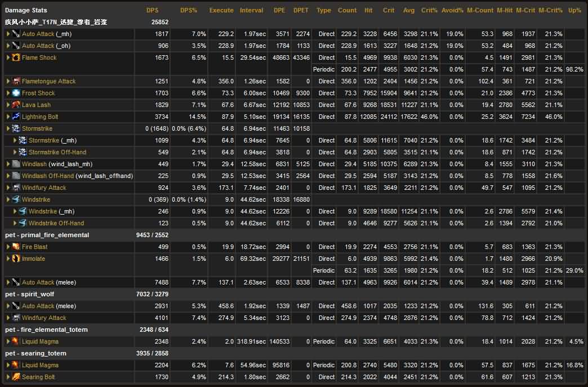Select the pet - searing_totem section row
This screenshot has height=387, width=588.
click(x=35, y=353)
